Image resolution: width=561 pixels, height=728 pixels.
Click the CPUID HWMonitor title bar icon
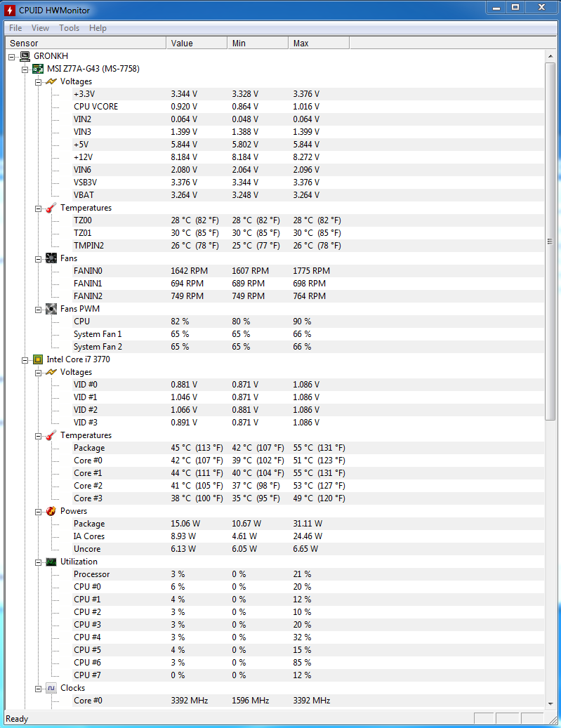pyautogui.click(x=10, y=10)
